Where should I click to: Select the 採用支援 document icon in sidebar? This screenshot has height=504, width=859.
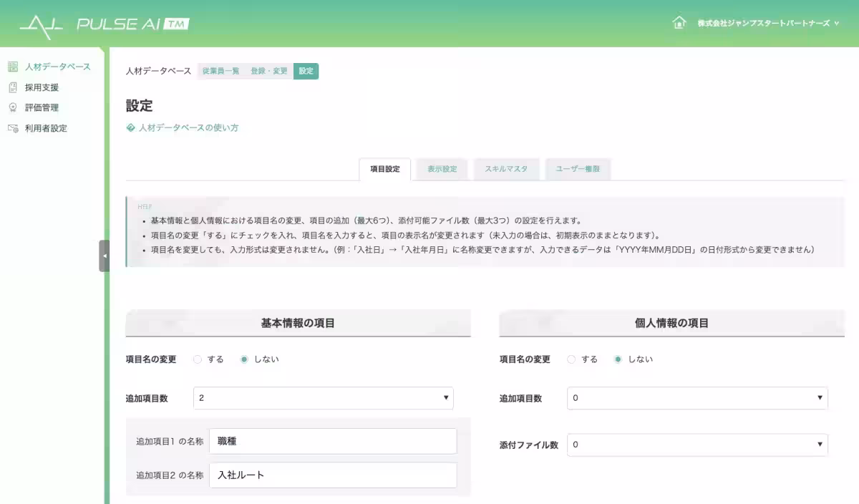tap(11, 87)
